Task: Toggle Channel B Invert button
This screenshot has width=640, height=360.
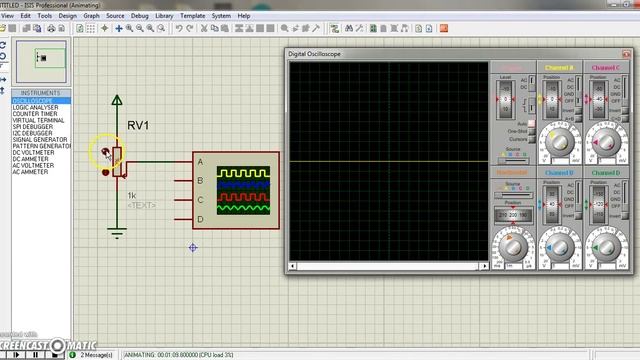Action: point(578,215)
